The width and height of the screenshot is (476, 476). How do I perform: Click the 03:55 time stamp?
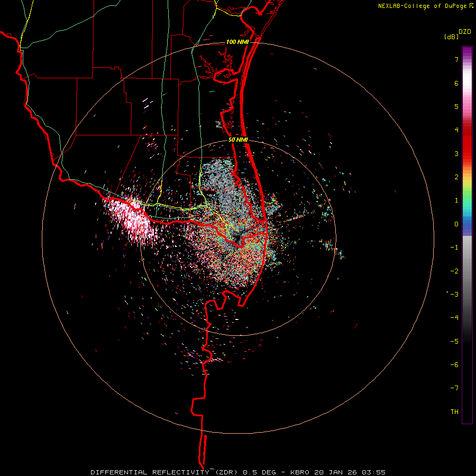click(x=373, y=472)
